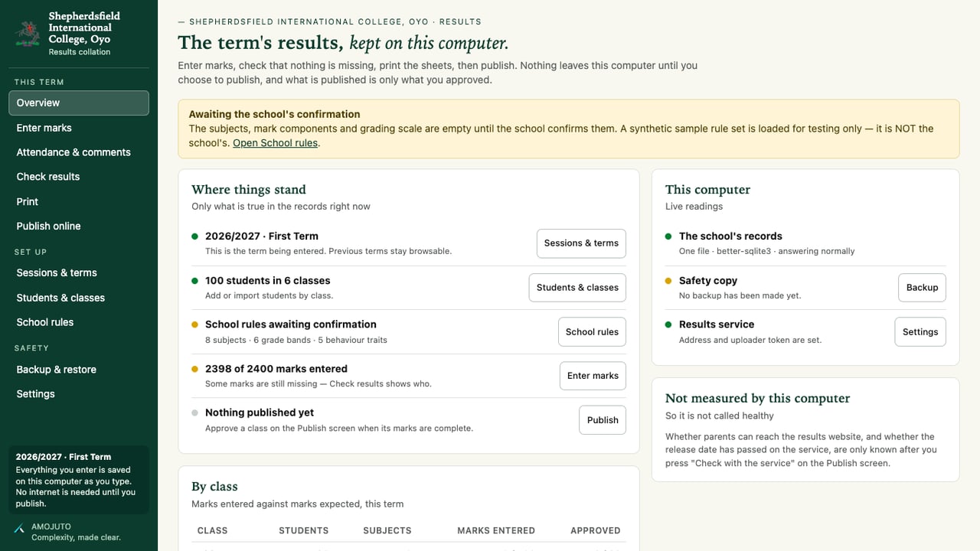
Task: Click 'Not measured by this computer' heading
Action: [758, 398]
